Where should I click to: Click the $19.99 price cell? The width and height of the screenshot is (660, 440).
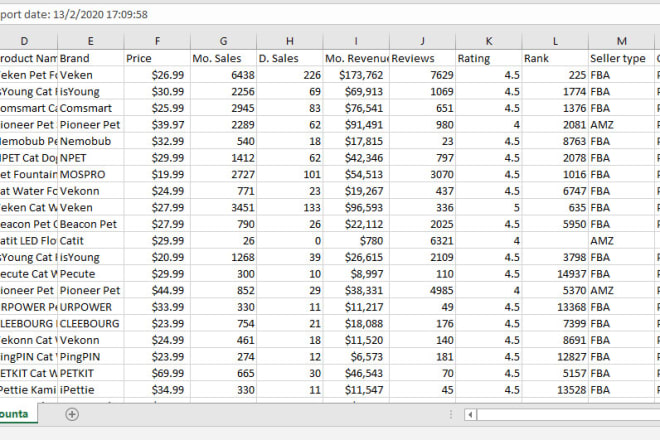(157, 174)
